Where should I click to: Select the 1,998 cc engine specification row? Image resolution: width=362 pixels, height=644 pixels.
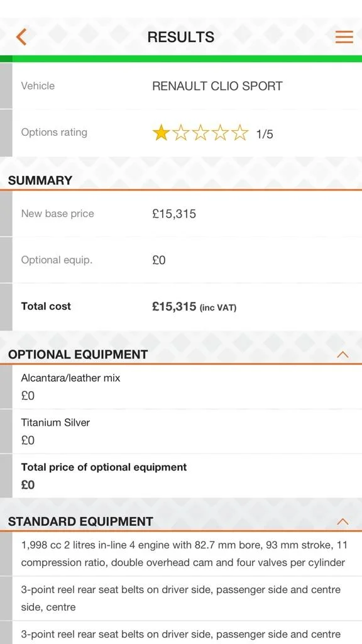click(x=187, y=553)
